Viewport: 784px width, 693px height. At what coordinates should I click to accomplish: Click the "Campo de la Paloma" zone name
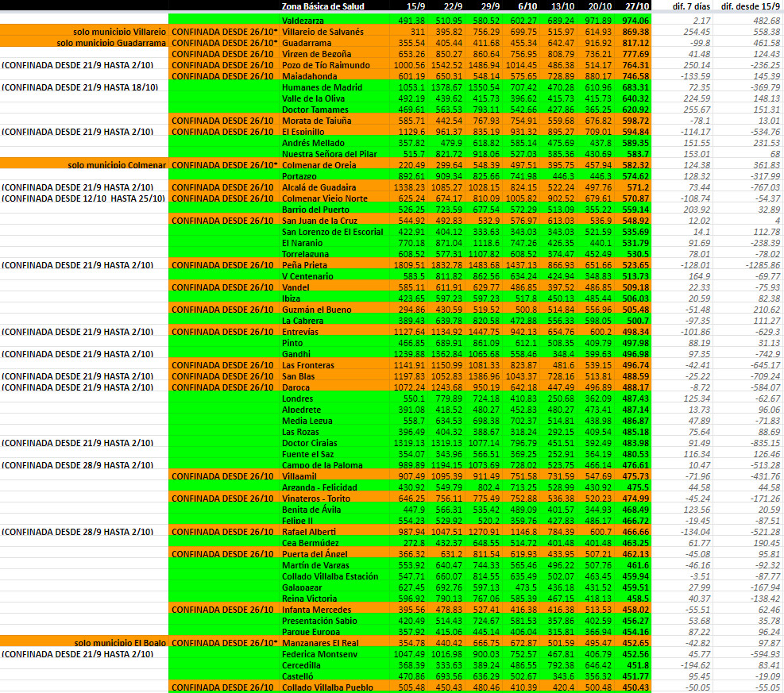coord(322,465)
